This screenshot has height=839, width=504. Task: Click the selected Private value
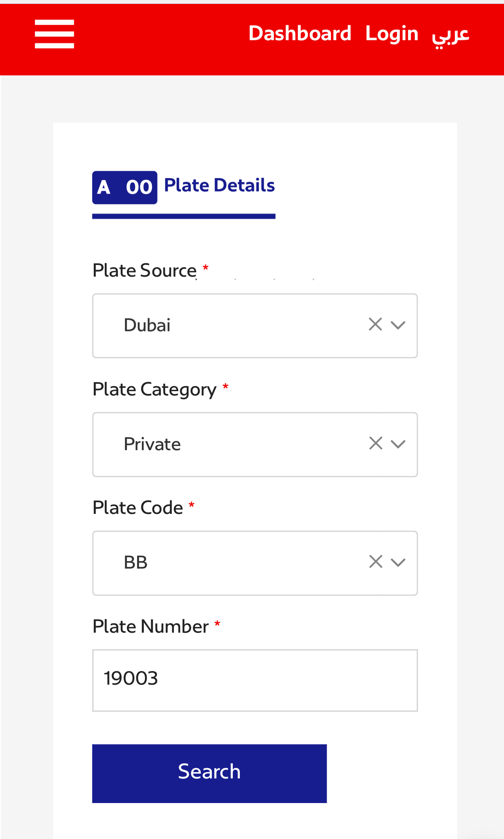pos(152,444)
